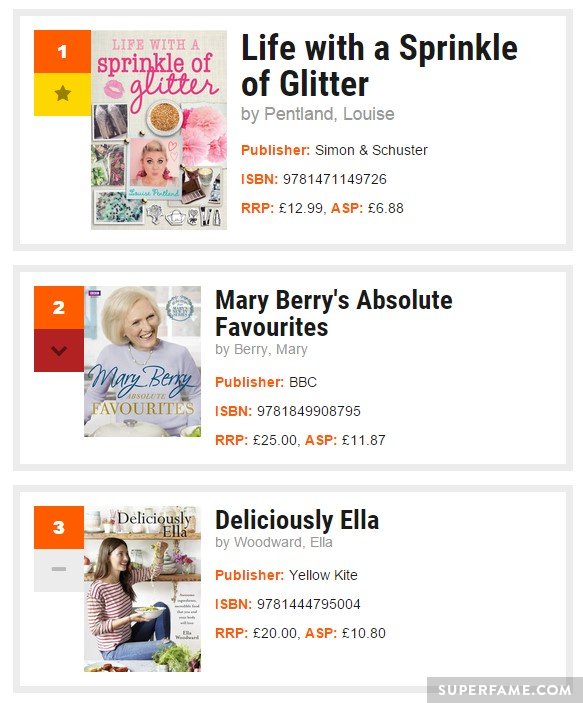Open the title Mary Berry's Absolute Favourites

coord(334,313)
